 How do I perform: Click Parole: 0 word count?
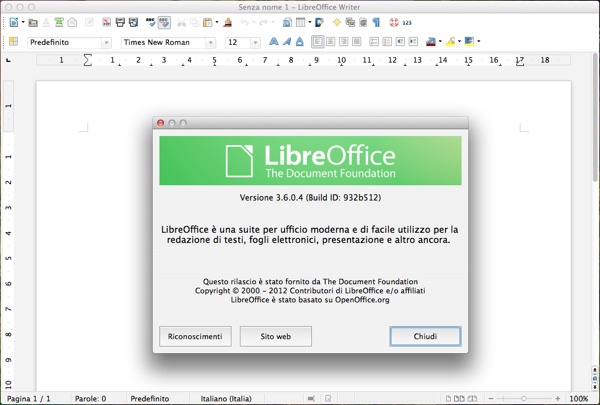[x=90, y=398]
